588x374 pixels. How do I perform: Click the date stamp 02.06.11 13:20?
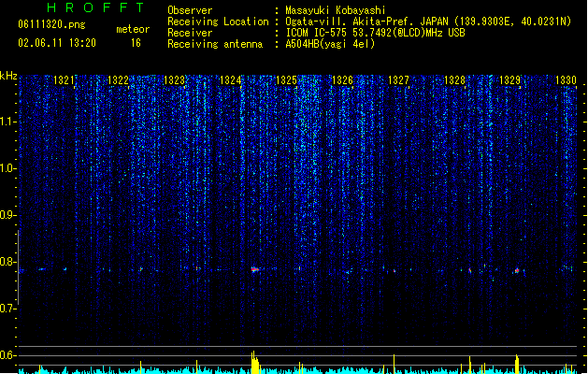coord(57,43)
